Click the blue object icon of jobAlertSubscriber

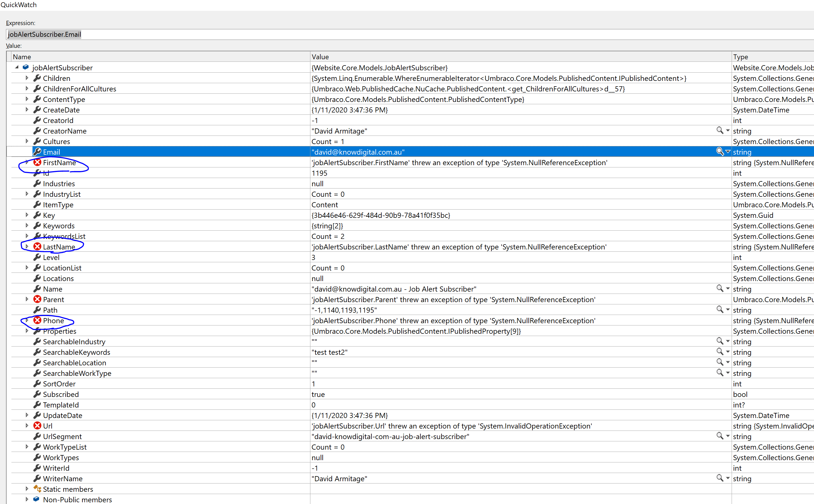point(26,67)
